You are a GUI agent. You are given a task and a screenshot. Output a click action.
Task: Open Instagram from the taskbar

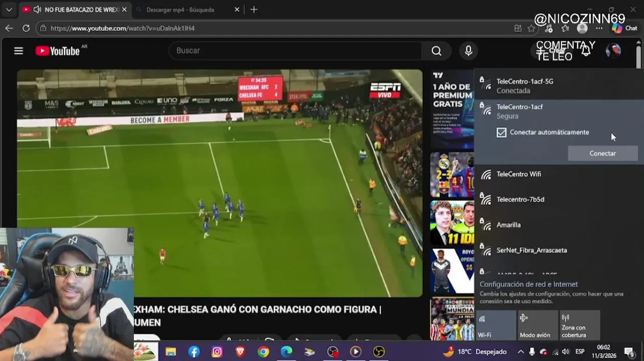pos(217,352)
